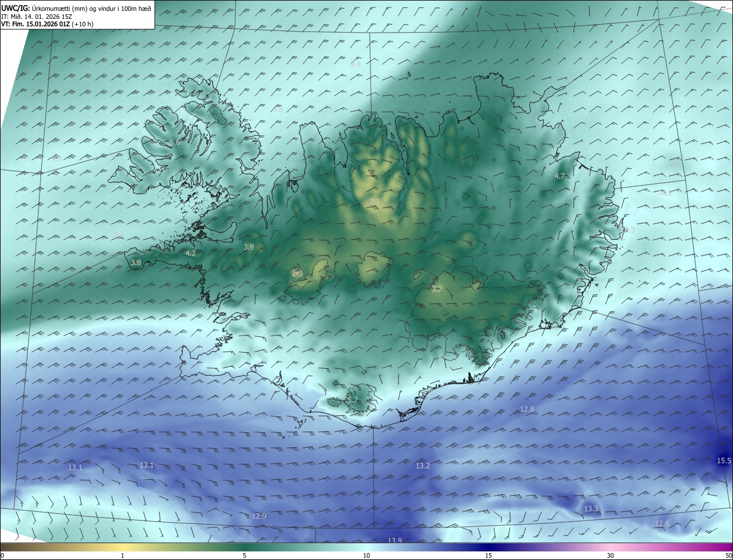The width and height of the screenshot is (733, 560).
Task: Click the 13.9 value above the color bar
Action: tap(395, 541)
